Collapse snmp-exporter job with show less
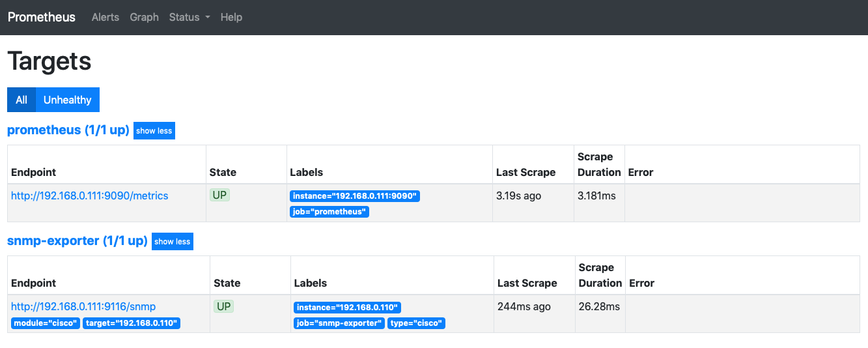This screenshot has height=348, width=868. [173, 241]
